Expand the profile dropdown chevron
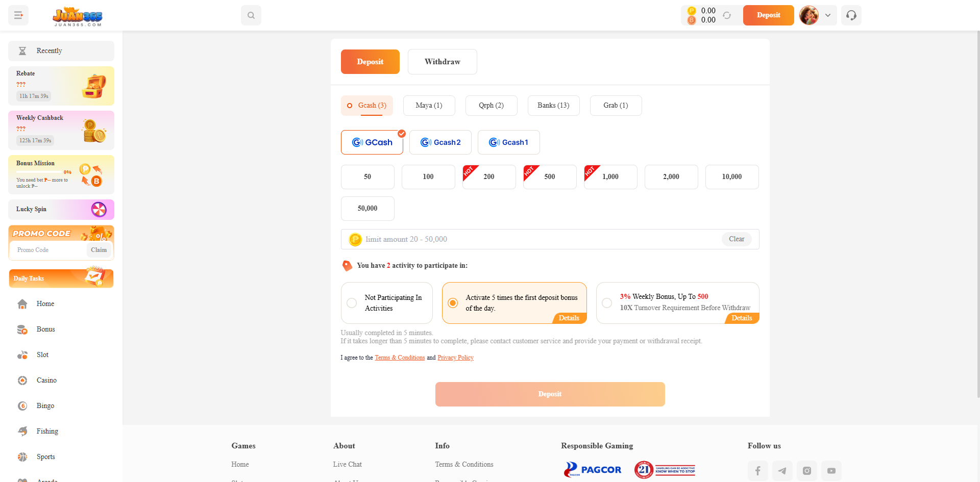This screenshot has width=980, height=482. coord(828,15)
